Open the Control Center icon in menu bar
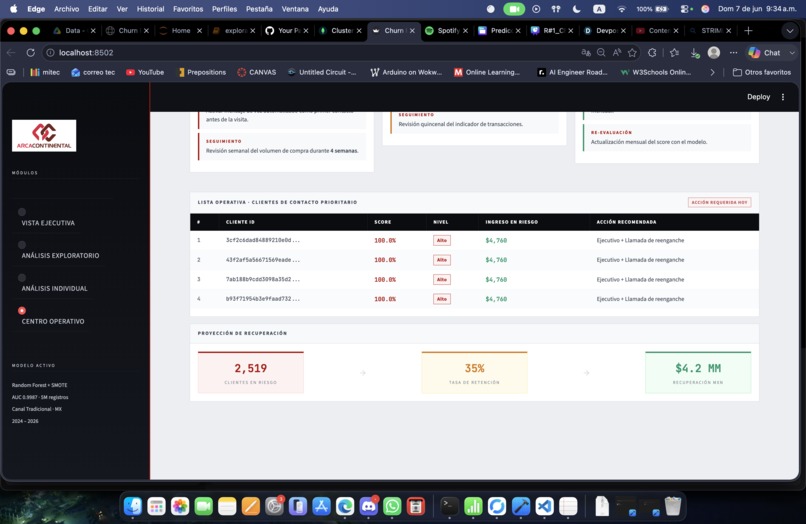The height and width of the screenshot is (524, 806). pos(686,9)
